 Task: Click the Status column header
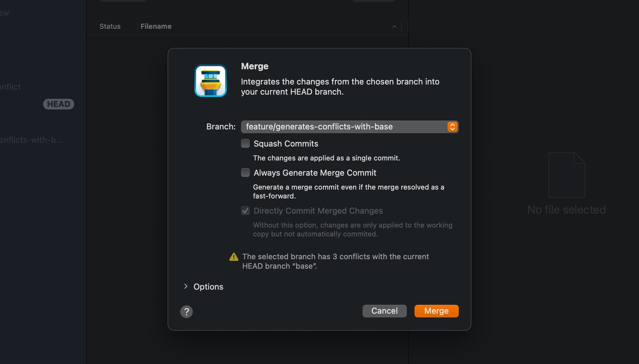point(110,26)
